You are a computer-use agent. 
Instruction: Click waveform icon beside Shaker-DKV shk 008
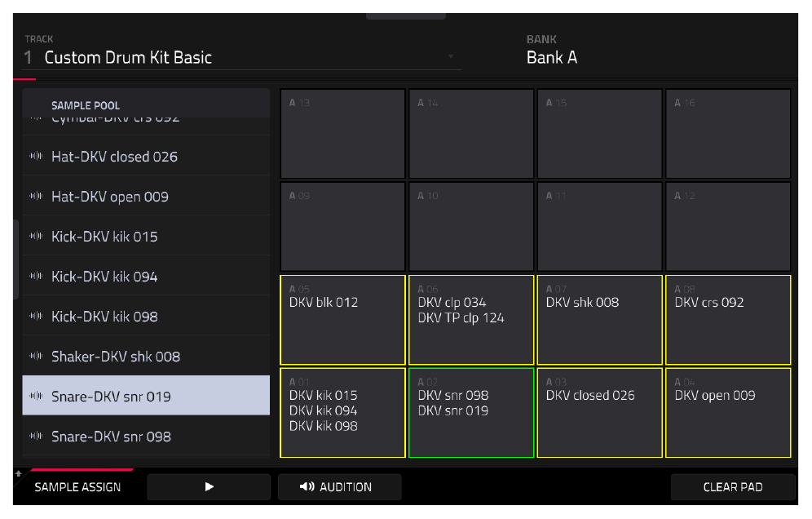pyautogui.click(x=36, y=356)
